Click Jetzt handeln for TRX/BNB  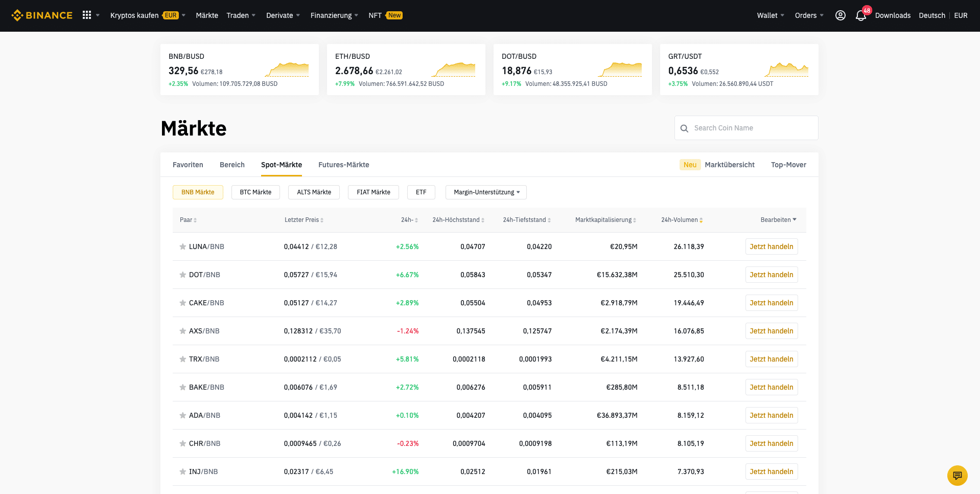coord(772,359)
